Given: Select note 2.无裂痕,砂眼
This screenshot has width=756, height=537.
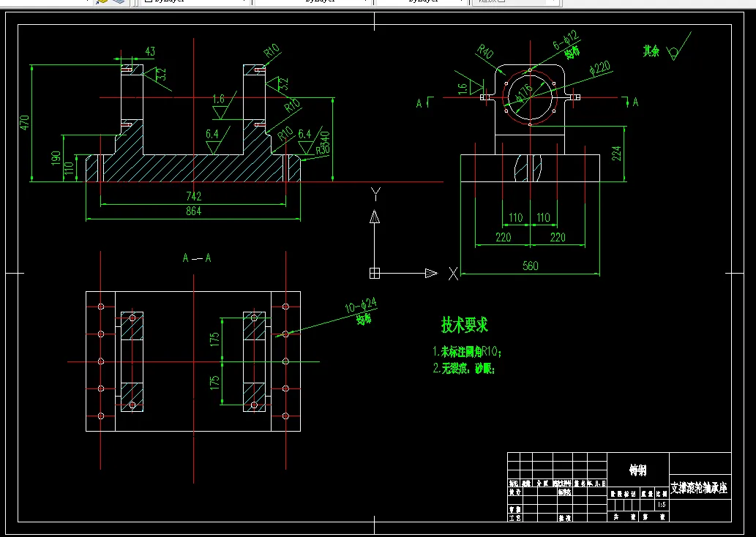Looking at the screenshot, I should tap(464, 369).
